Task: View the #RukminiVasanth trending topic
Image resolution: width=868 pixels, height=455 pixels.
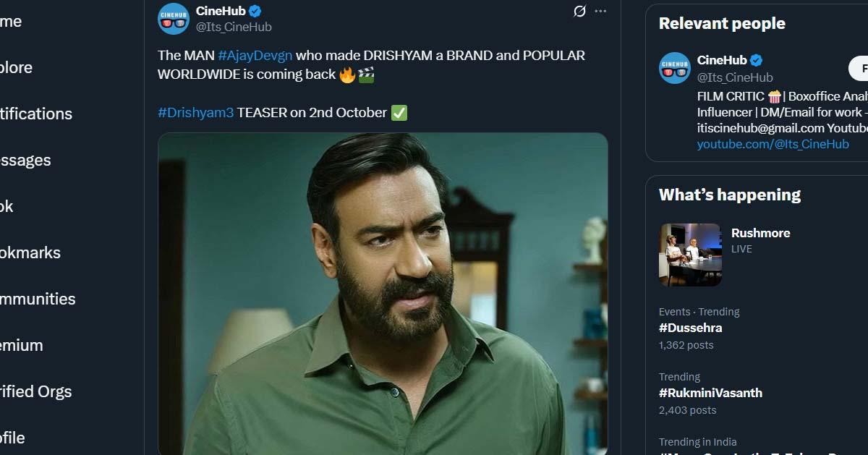Action: point(710,393)
